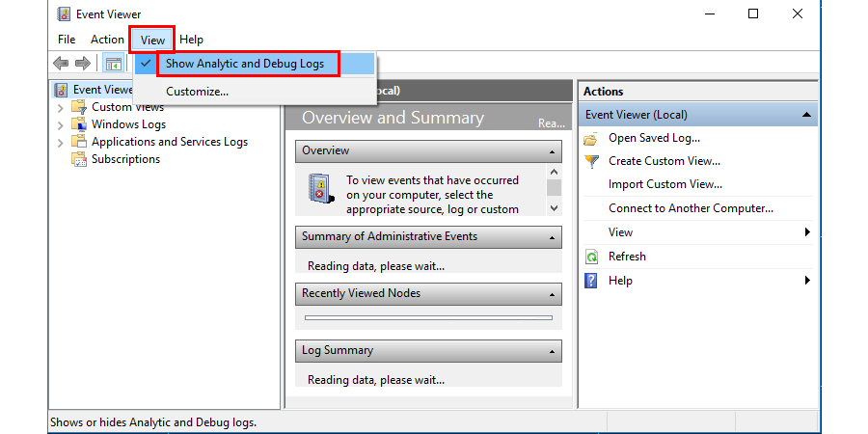Screen dimensions: 868x434
Task: Open the Action menu
Action: [107, 40]
